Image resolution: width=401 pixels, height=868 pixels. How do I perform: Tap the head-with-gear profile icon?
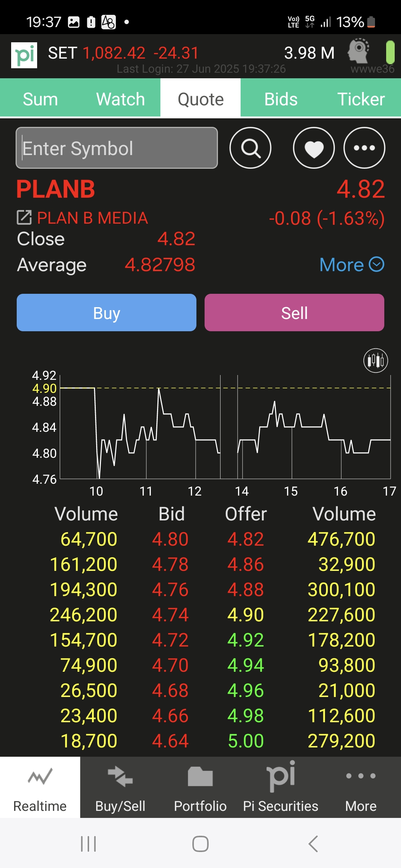pos(359,51)
